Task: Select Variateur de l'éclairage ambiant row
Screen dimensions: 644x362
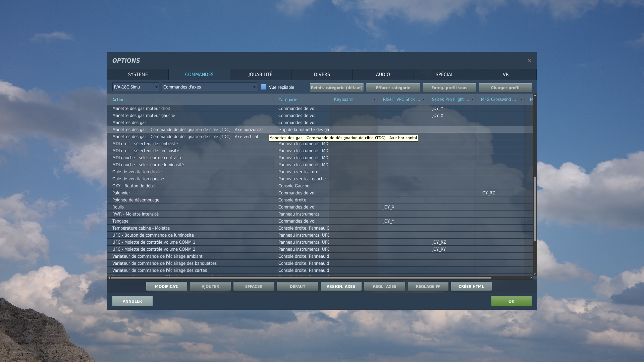Action: point(320,256)
